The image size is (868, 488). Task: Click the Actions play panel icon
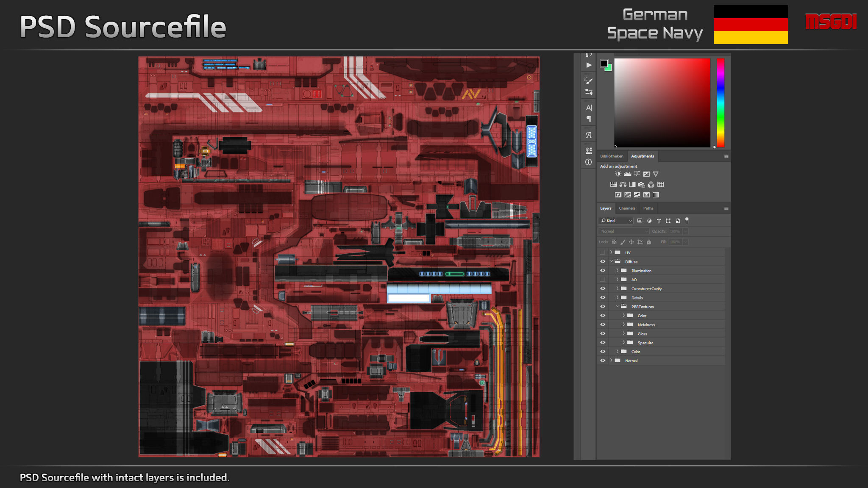[x=589, y=65]
